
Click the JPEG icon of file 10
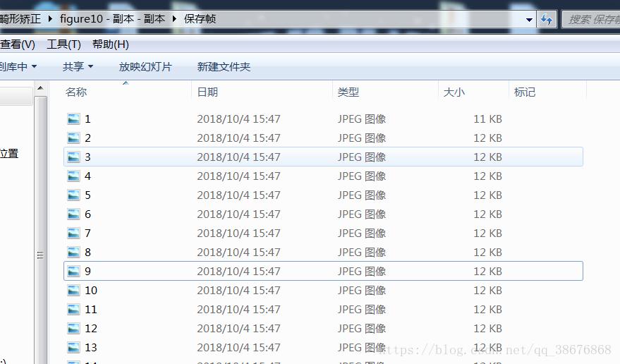click(x=73, y=291)
